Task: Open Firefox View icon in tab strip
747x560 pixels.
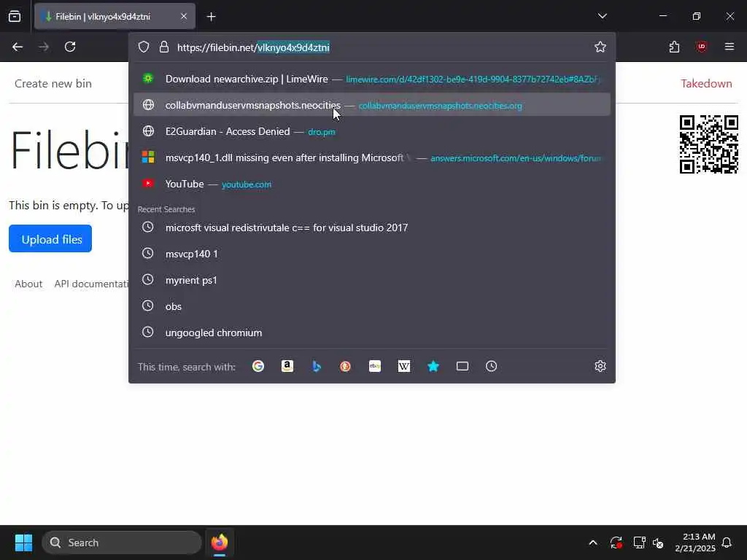Action: pyautogui.click(x=15, y=16)
